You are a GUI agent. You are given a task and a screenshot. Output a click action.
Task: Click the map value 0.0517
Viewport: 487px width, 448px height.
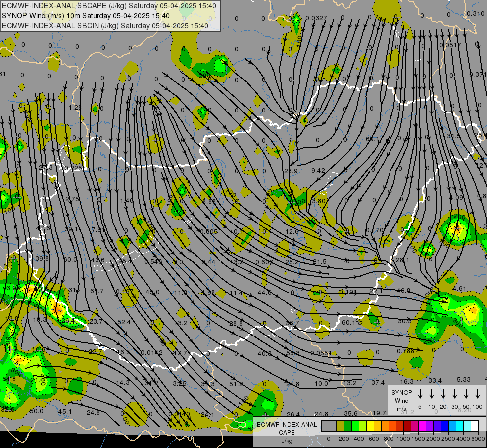(x=450, y=45)
